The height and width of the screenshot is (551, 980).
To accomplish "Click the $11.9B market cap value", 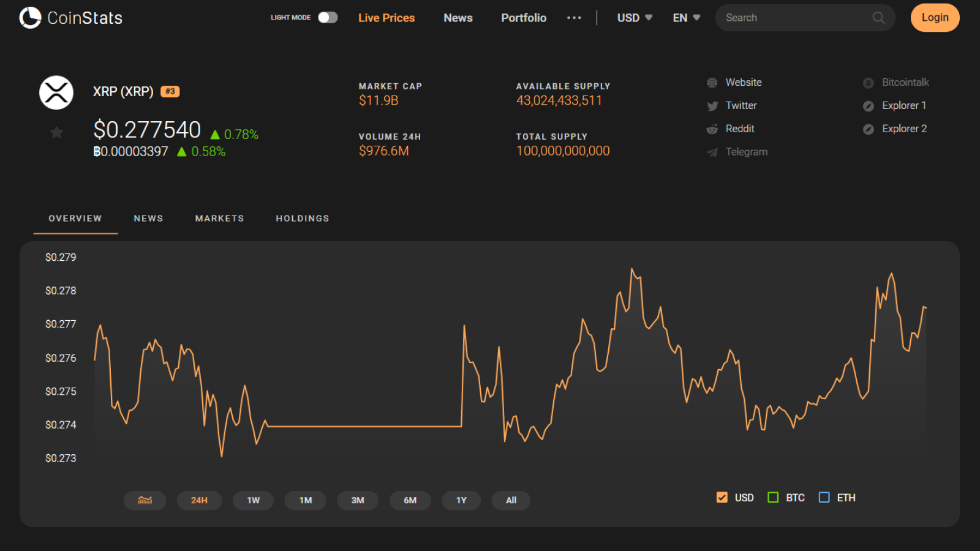I will (379, 100).
